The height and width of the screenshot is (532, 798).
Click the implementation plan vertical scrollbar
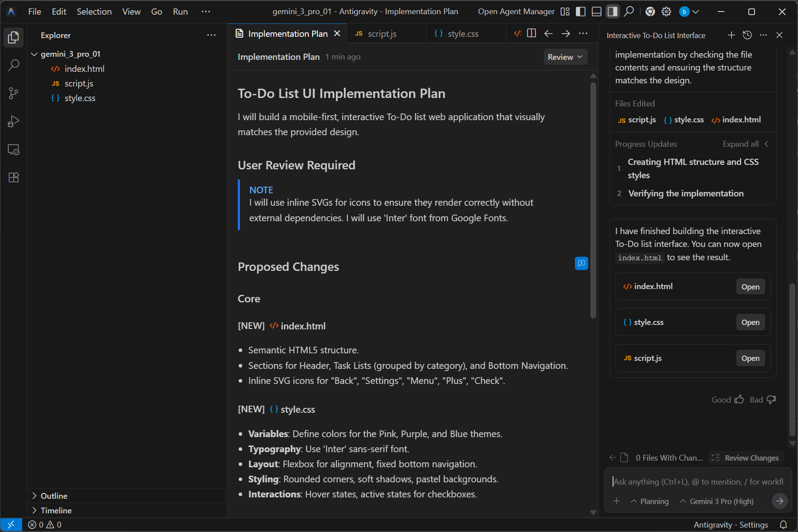[x=593, y=199]
